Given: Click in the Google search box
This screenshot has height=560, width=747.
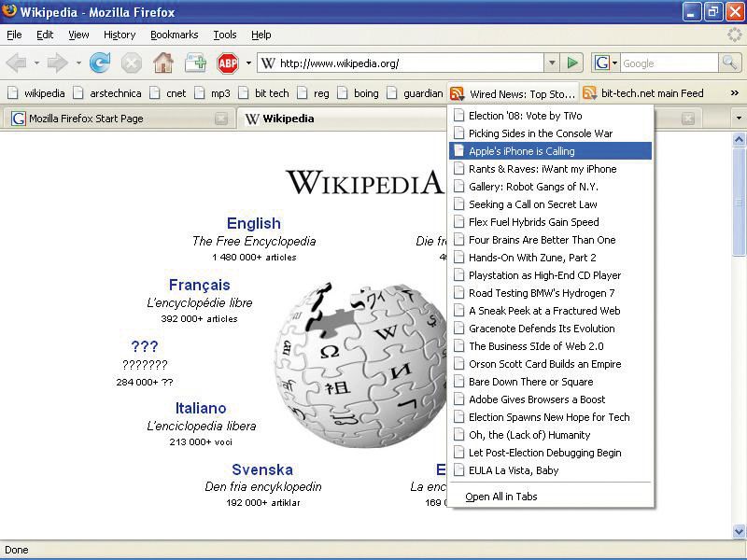Looking at the screenshot, I should point(669,63).
